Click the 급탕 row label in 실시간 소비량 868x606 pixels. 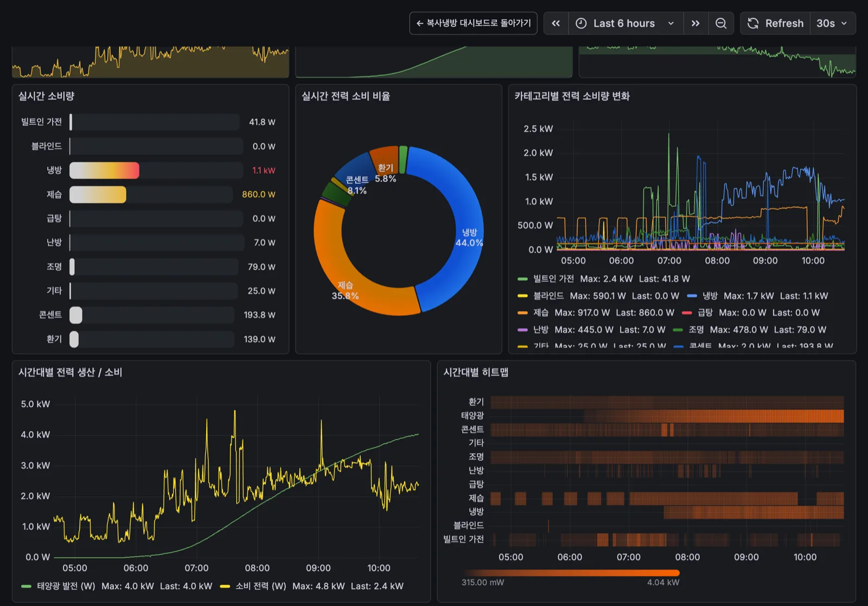pos(54,218)
